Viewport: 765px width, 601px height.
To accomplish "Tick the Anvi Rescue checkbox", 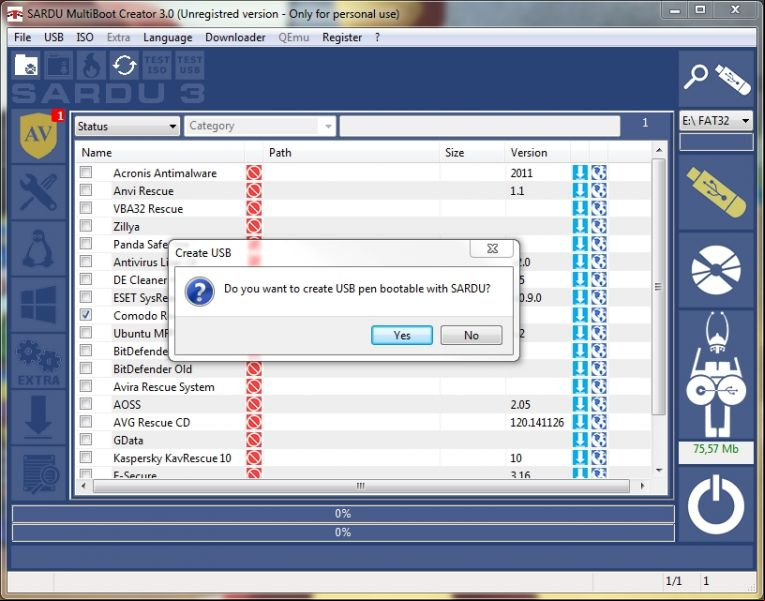I will pos(86,190).
